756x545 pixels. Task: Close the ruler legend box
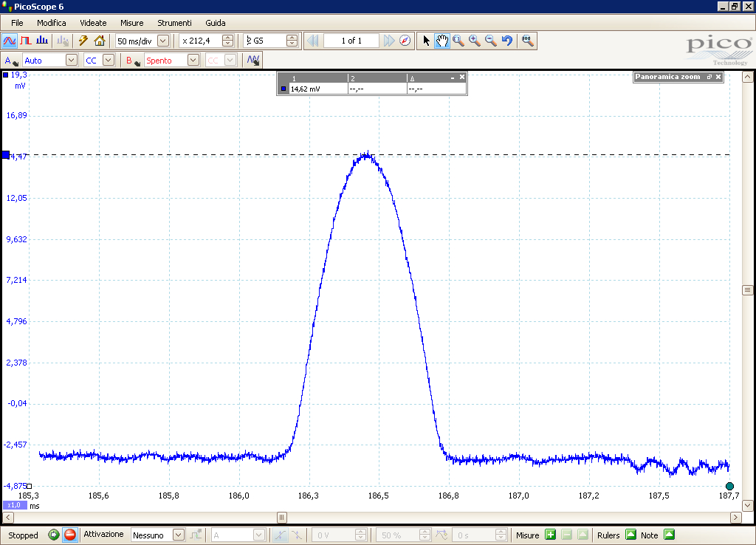(462, 77)
